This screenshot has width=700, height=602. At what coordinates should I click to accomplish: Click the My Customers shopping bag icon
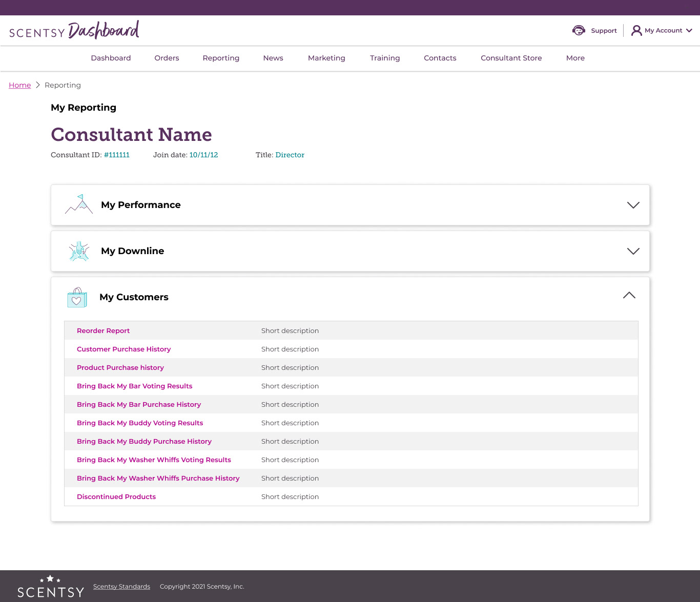[x=77, y=297]
